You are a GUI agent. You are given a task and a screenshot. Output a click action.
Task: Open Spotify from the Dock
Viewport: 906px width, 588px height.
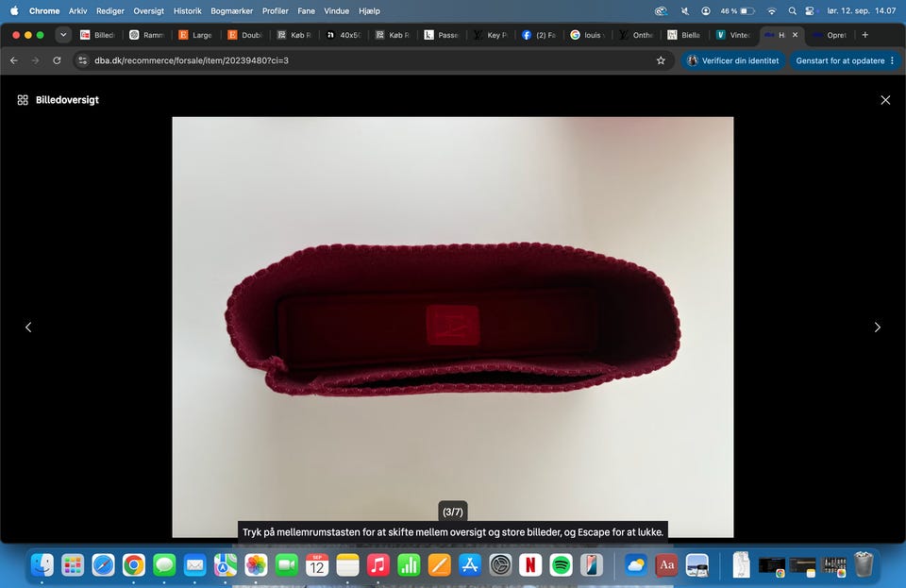coord(561,565)
